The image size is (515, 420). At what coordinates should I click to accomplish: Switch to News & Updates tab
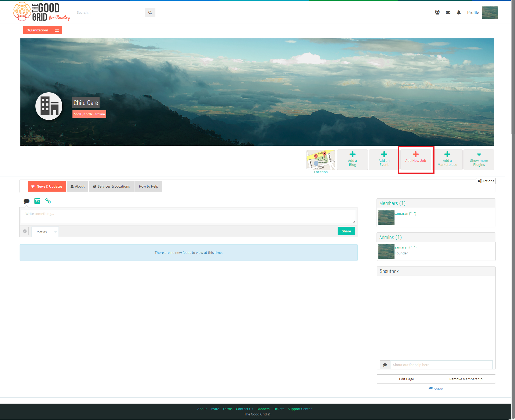47,186
